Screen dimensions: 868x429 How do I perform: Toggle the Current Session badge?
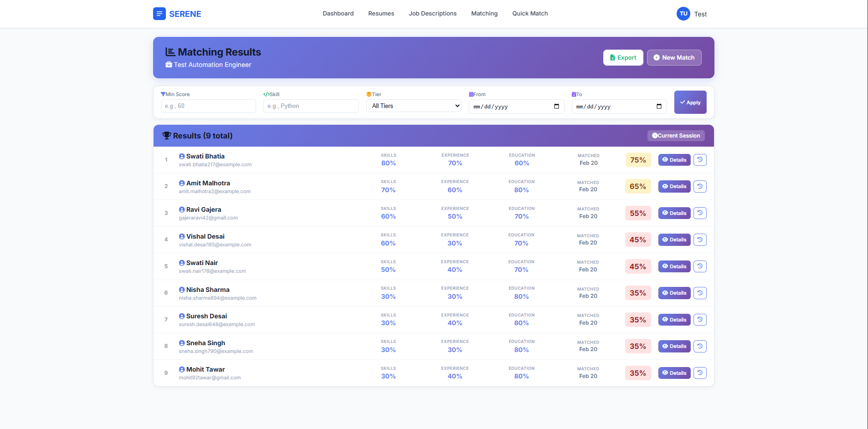[x=676, y=136]
